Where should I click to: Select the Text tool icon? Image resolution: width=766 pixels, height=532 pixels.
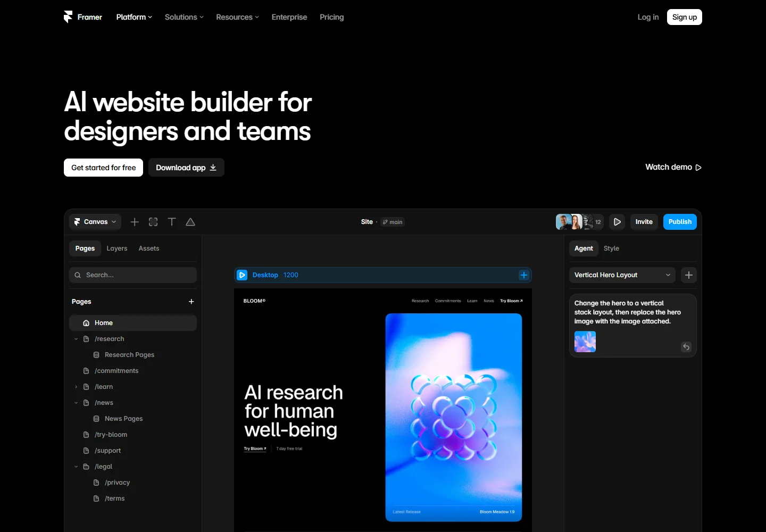[172, 222]
